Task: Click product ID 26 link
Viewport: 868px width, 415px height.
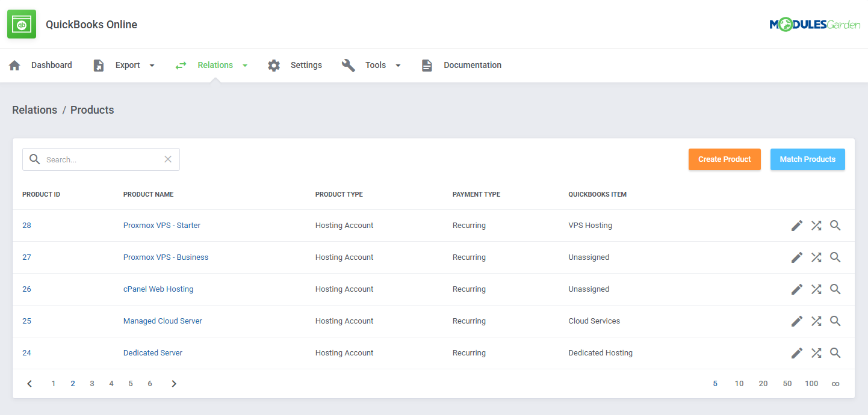Action: (26, 289)
